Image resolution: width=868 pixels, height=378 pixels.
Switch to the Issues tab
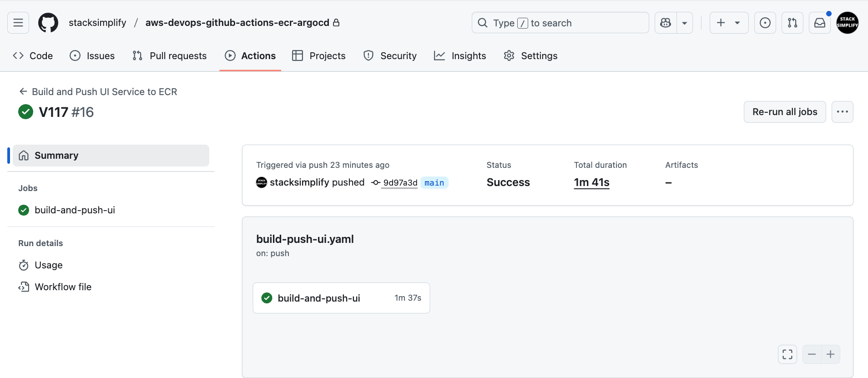[x=92, y=55]
